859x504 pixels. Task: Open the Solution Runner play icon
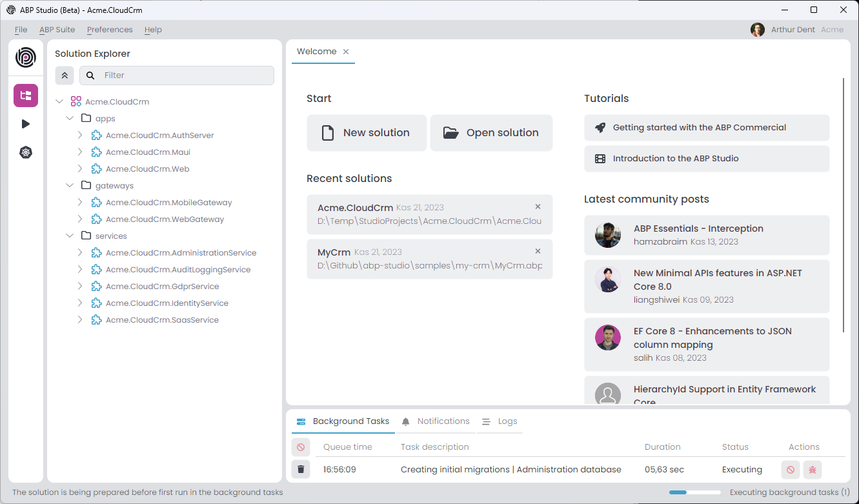pos(26,124)
